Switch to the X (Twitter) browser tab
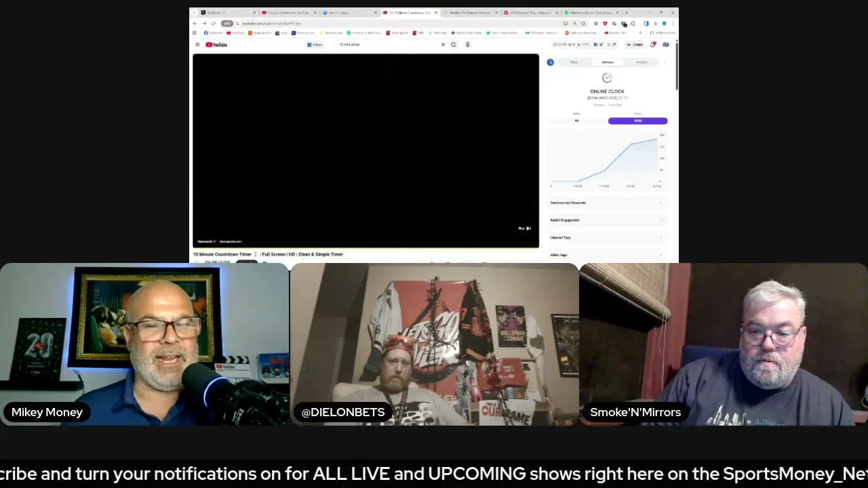This screenshot has height=488, width=868. click(229, 12)
